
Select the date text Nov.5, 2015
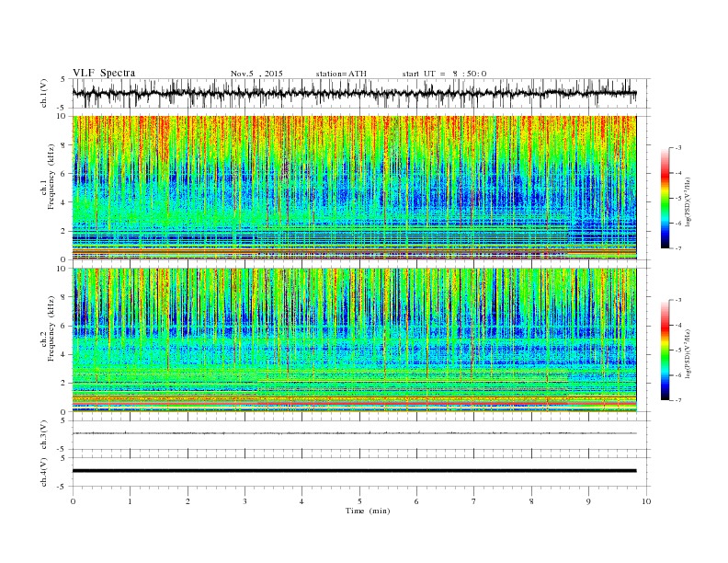click(x=256, y=74)
